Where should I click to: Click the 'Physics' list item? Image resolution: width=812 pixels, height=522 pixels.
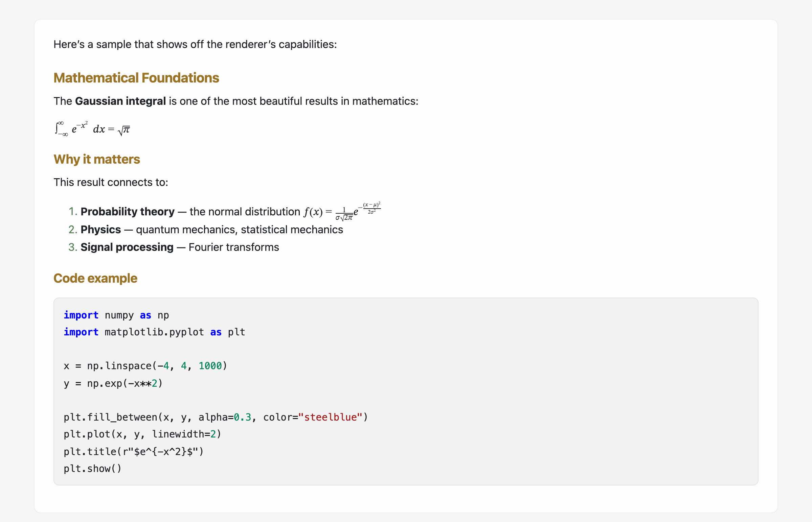click(x=206, y=230)
